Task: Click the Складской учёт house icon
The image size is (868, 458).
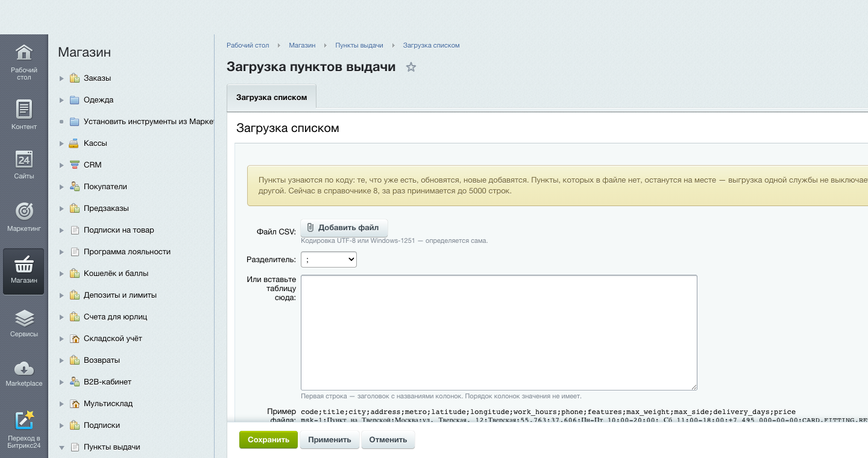Action: (x=74, y=339)
